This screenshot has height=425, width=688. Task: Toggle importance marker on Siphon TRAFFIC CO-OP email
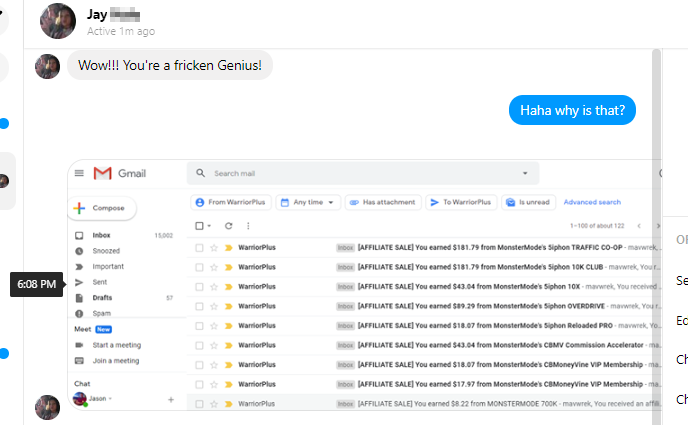[x=228, y=248]
